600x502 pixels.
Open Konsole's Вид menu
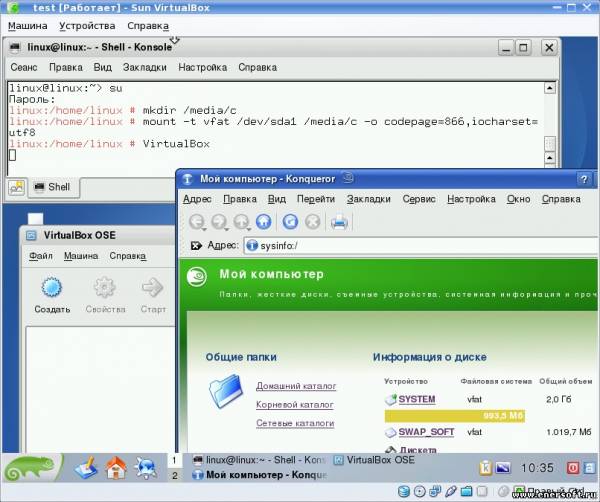coord(103,67)
